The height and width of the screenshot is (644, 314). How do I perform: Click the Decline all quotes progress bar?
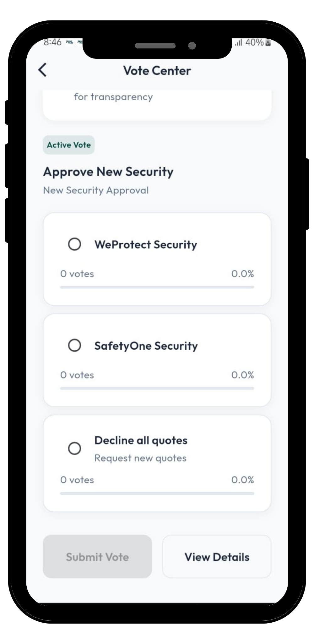[x=157, y=493]
